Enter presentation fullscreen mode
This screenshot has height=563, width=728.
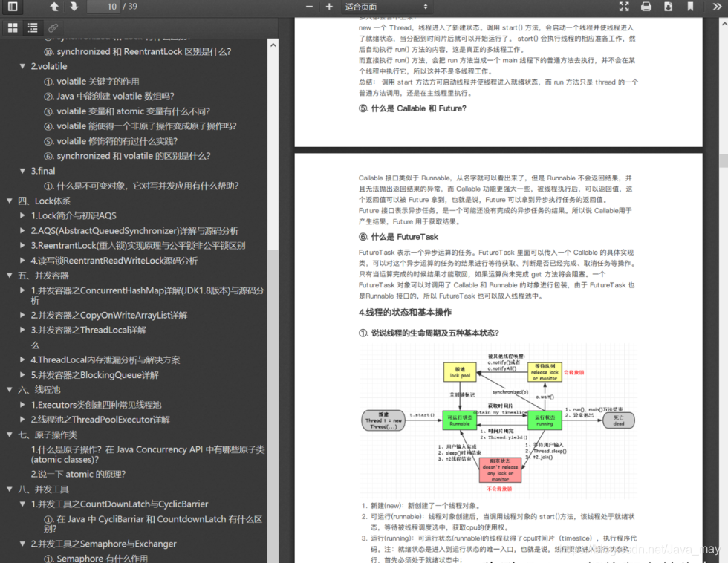(624, 7)
